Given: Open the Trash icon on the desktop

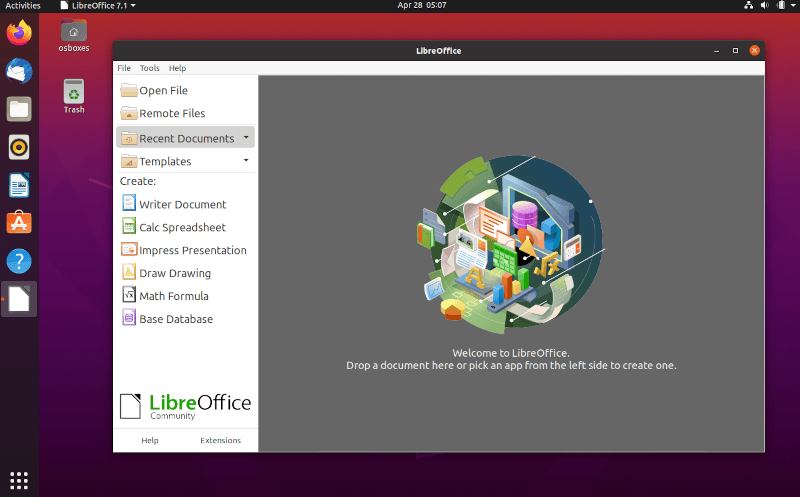Looking at the screenshot, I should pyautogui.click(x=74, y=96).
